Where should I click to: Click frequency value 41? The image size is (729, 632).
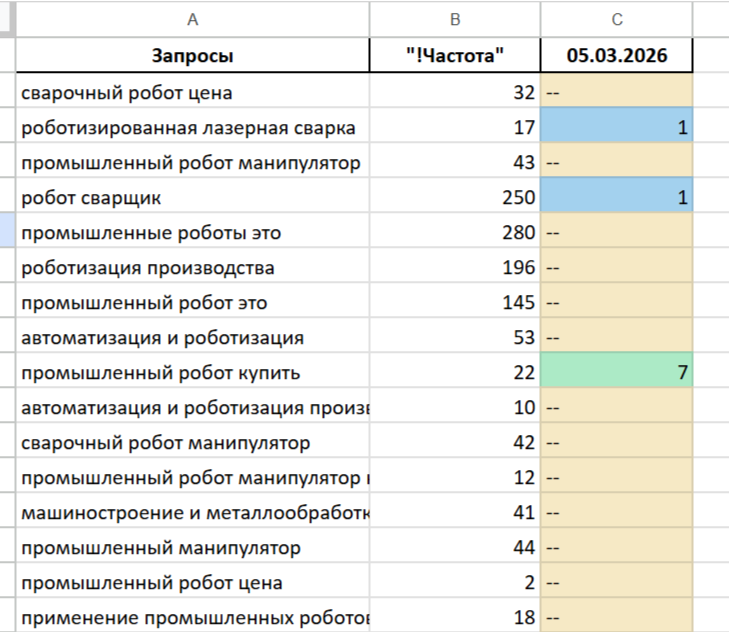(x=524, y=512)
